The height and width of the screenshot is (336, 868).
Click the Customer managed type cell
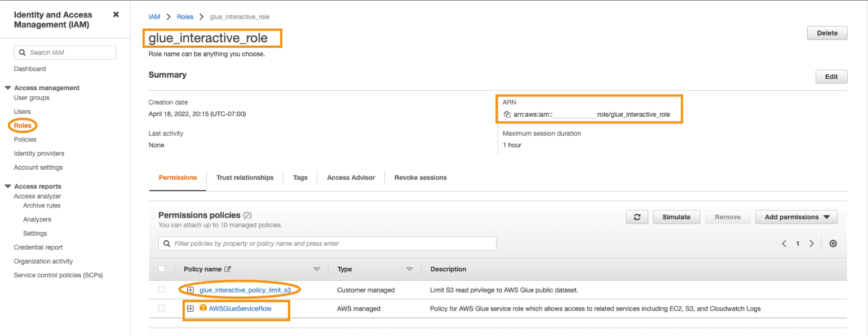point(366,290)
